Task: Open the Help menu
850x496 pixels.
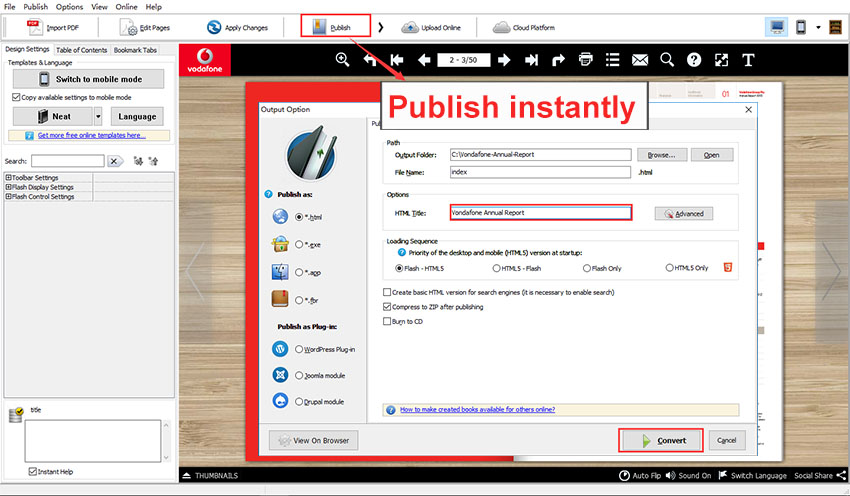Action: [153, 7]
